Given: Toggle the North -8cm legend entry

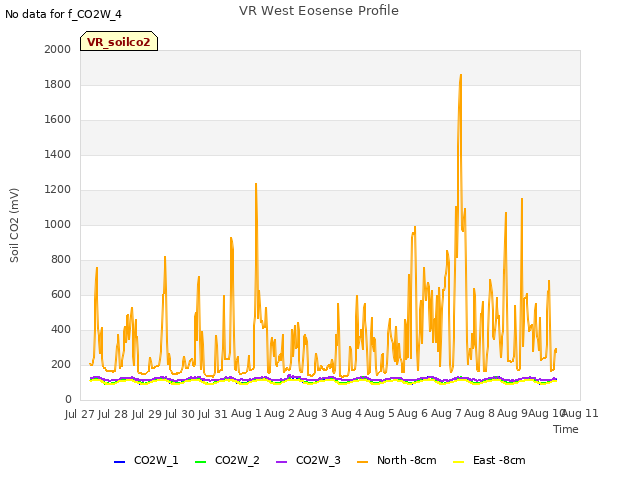Looking at the screenshot, I should click(x=397, y=460).
